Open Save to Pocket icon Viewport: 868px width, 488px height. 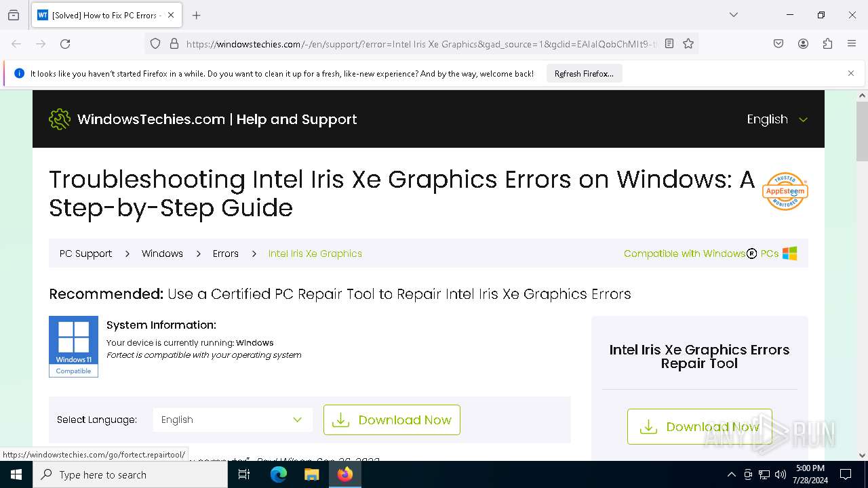[x=778, y=43]
